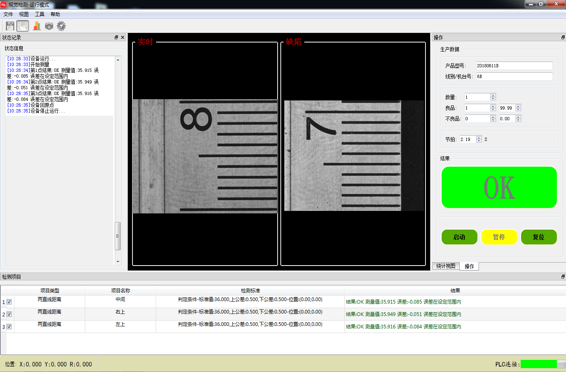This screenshot has width=566, height=372.
Task: Click the green 启动 start button
Action: (459, 237)
